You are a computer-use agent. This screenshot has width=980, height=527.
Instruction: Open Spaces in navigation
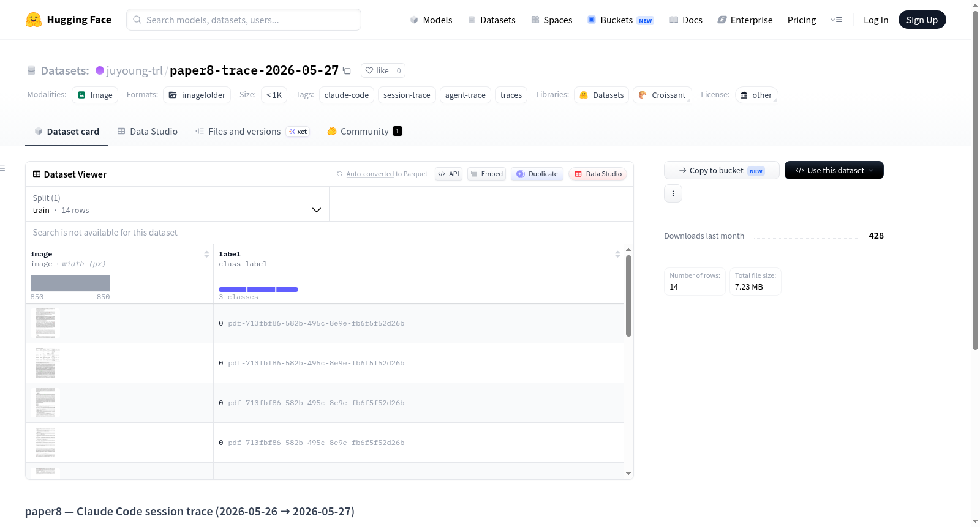(x=552, y=20)
